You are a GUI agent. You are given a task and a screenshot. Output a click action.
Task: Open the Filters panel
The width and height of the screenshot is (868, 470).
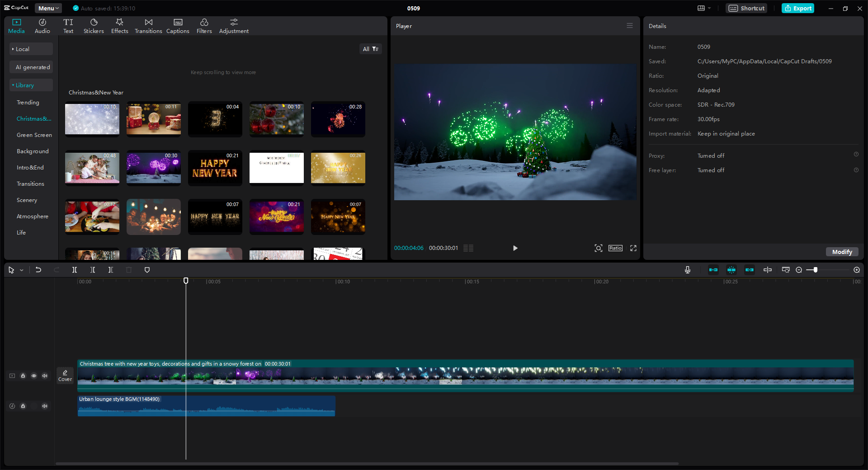pyautogui.click(x=204, y=25)
